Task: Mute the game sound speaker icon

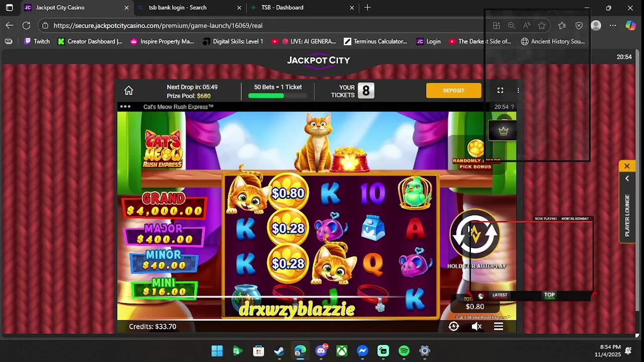Action: point(476,327)
